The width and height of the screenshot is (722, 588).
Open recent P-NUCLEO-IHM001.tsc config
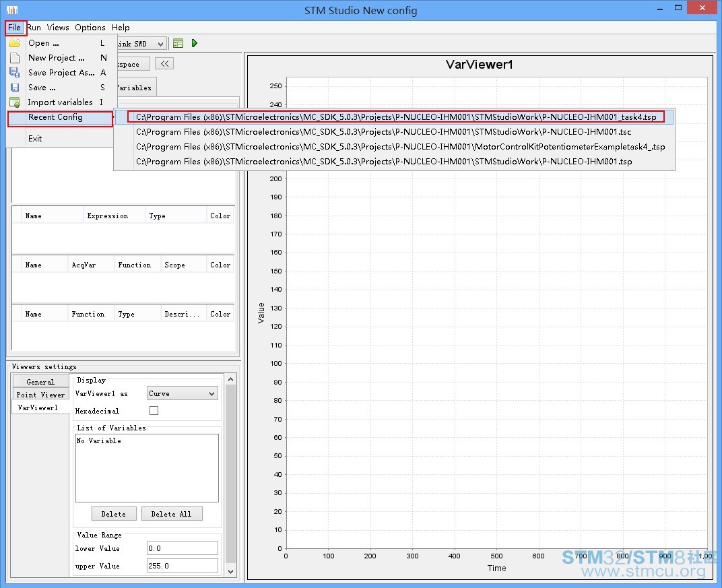[395, 132]
